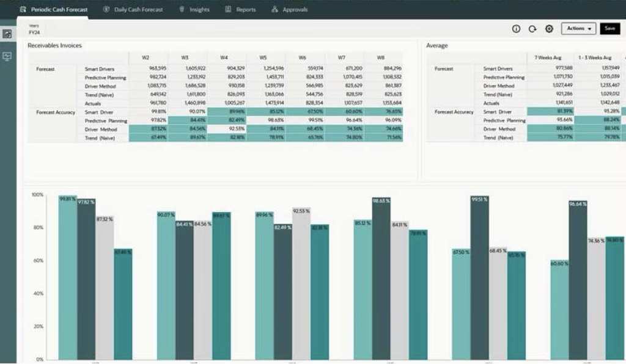
Task: Click the Approvals icon in top navigation
Action: pyautogui.click(x=274, y=10)
